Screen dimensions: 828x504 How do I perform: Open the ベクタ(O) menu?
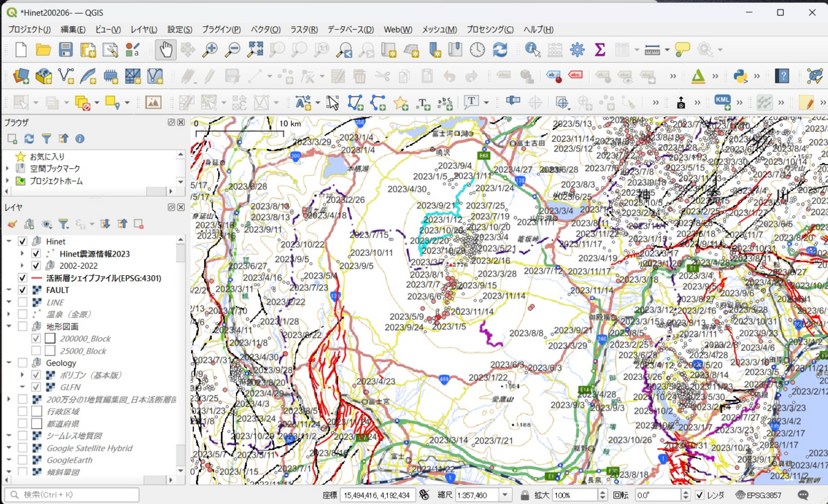click(265, 30)
